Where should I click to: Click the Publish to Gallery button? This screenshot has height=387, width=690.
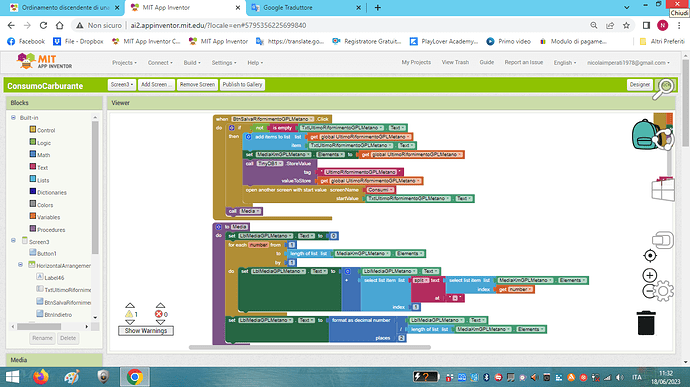pyautogui.click(x=242, y=85)
